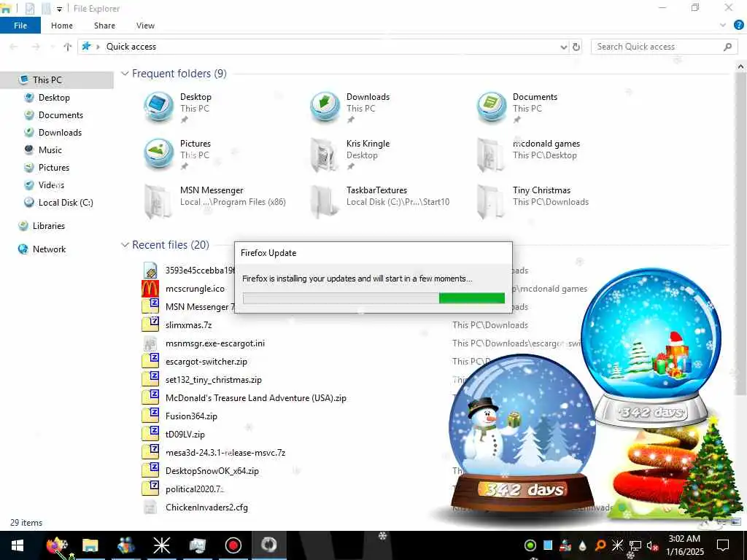Image resolution: width=747 pixels, height=560 pixels.
Task: Open the Customize Quick Access Toolbar dropdown
Action: pos(59,9)
